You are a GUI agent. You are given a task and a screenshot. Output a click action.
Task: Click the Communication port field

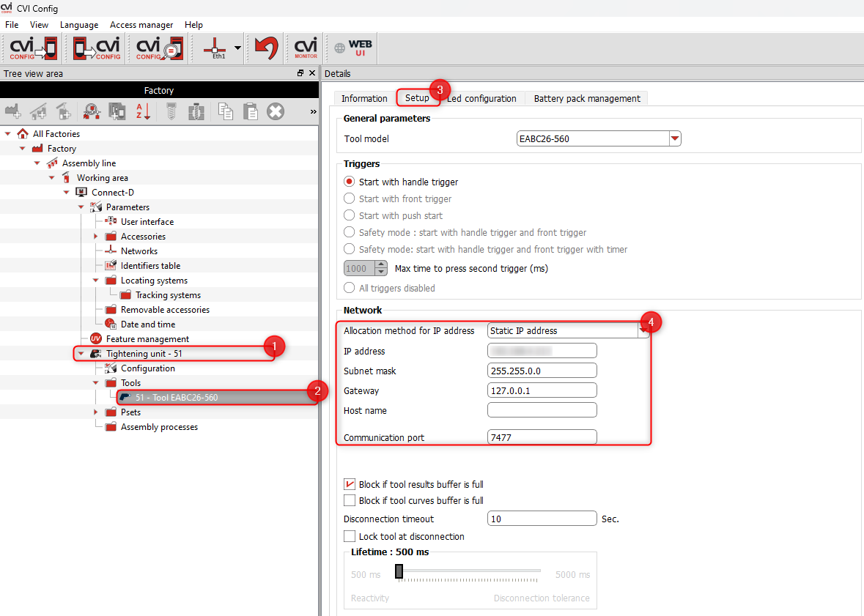542,437
